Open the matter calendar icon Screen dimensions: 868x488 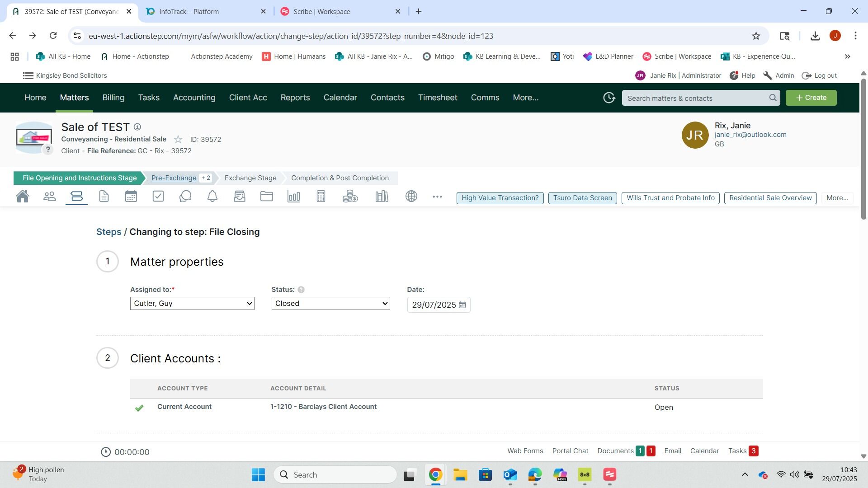[131, 197]
